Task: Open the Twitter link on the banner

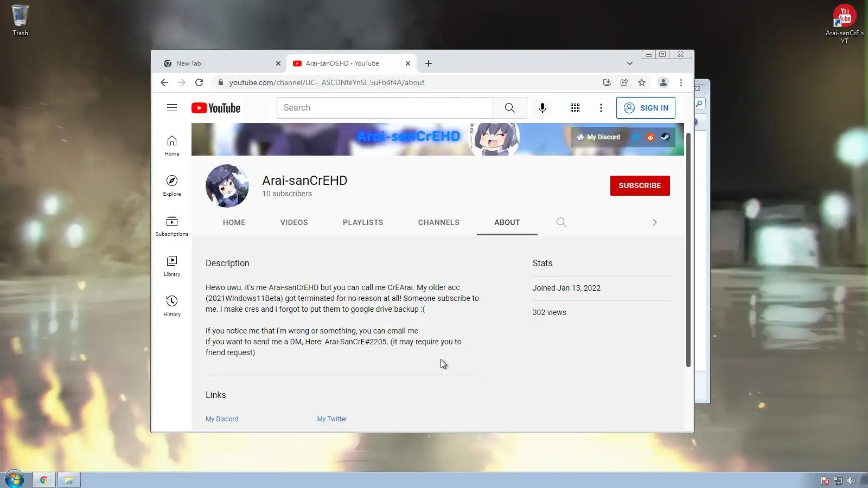Action: pos(635,137)
